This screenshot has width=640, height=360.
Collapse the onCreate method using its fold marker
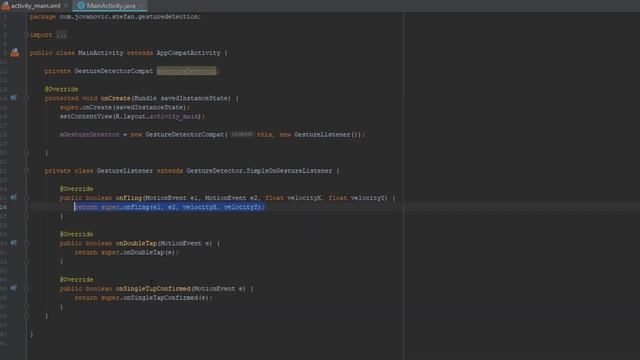[x=26, y=98]
